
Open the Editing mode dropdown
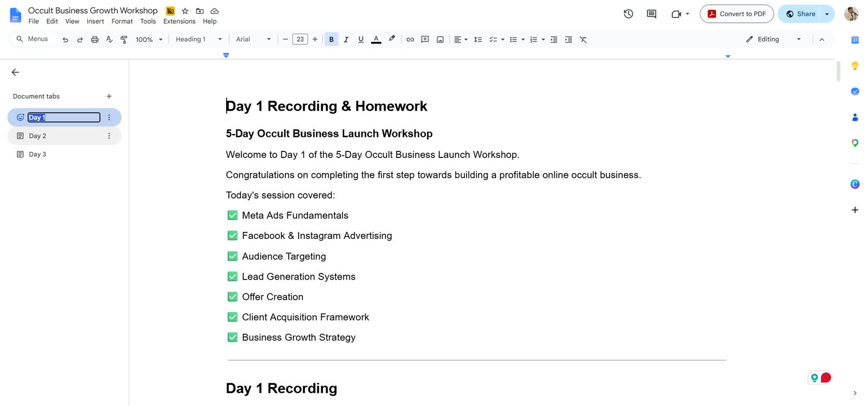click(774, 40)
